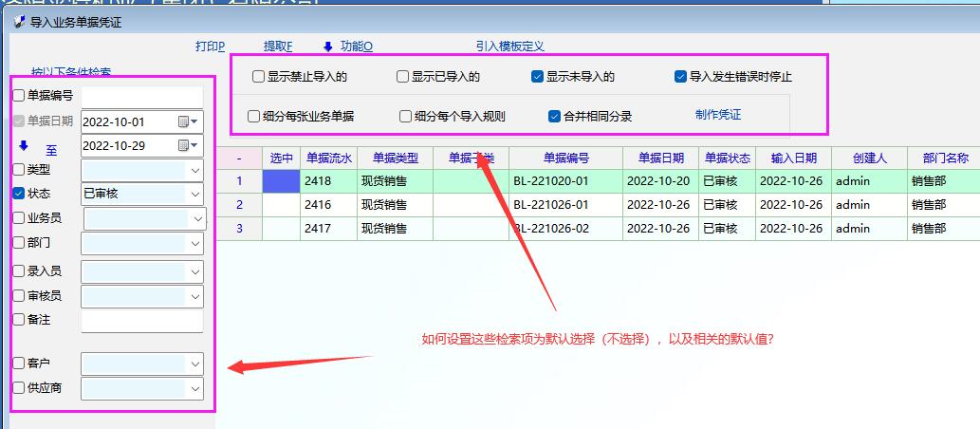Click the 单据编号 text input field
The image size is (980, 429).
coord(142,96)
